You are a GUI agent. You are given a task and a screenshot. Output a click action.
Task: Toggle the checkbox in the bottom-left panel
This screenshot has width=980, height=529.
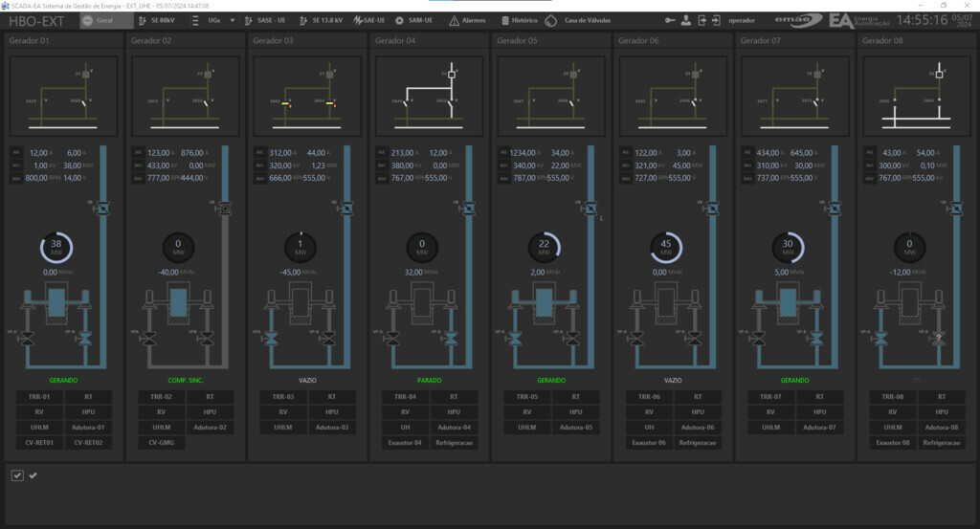(x=17, y=475)
